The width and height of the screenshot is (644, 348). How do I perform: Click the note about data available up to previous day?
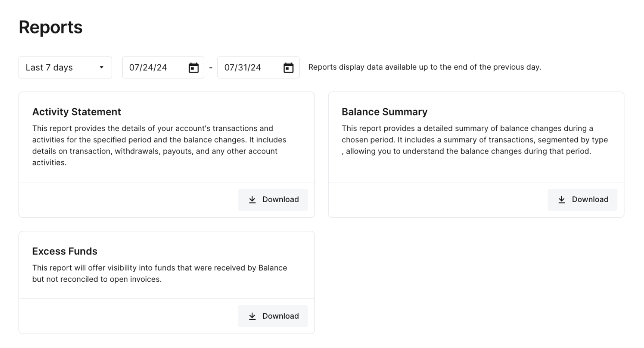[425, 67]
